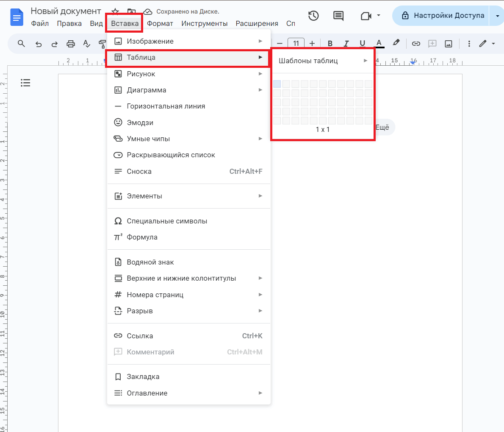
Task: Open the comments history icon
Action: tap(338, 16)
